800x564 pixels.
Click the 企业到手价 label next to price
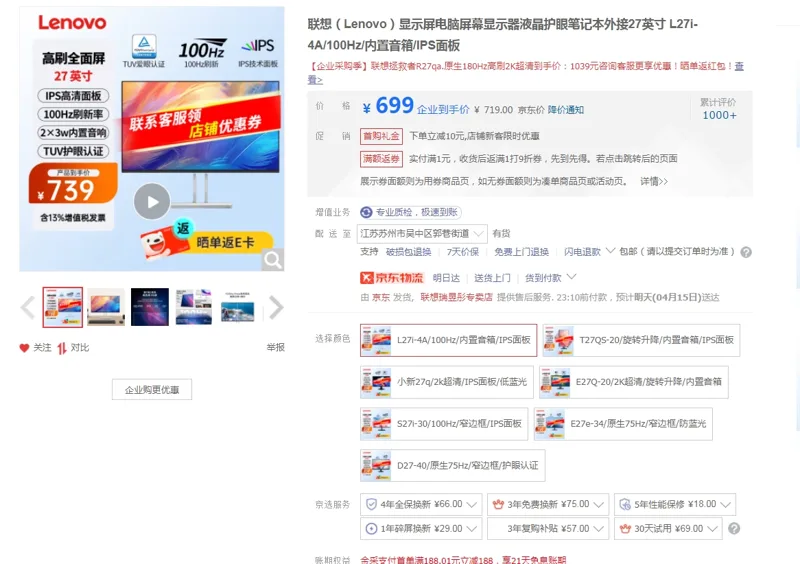coord(443,110)
